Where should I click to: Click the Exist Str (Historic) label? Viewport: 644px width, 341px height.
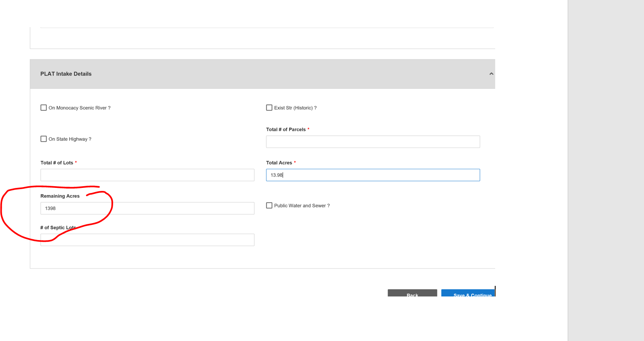[x=296, y=108]
